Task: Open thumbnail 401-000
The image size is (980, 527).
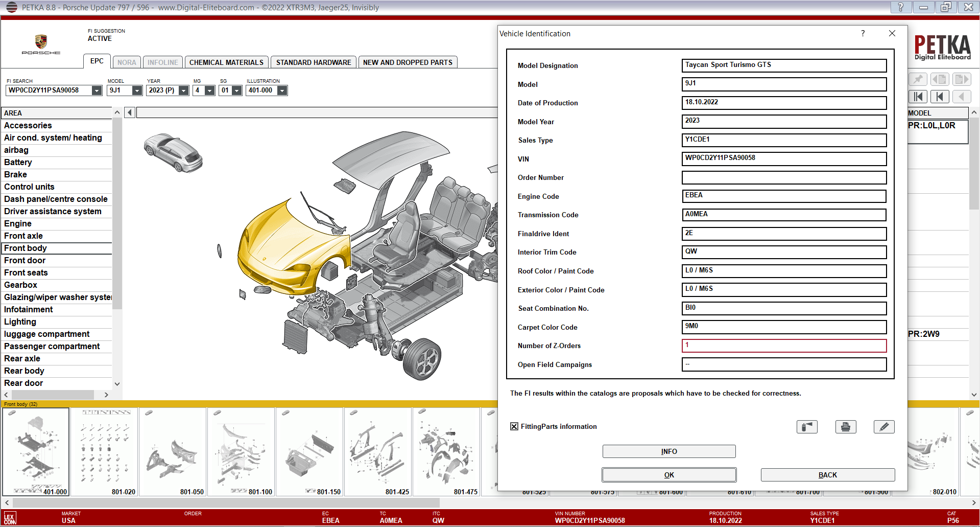Action: (36, 452)
